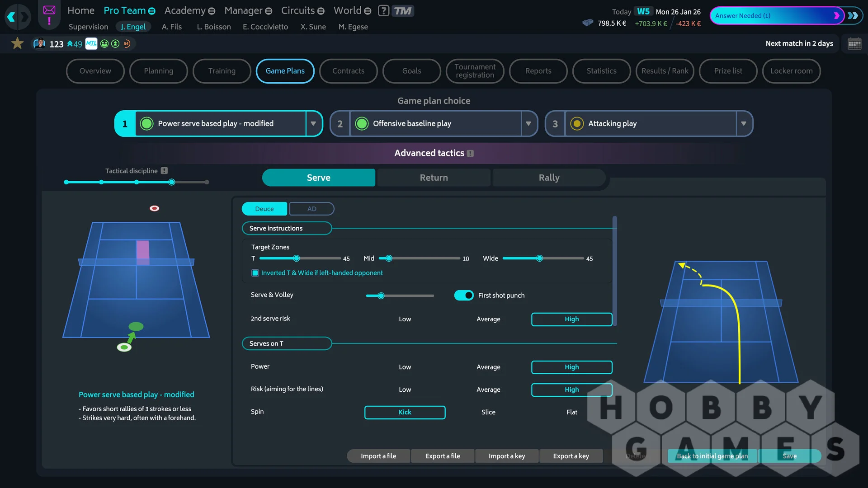Set Risk aiming for lines to Average
Viewport: 868px width, 488px height.
click(x=488, y=389)
